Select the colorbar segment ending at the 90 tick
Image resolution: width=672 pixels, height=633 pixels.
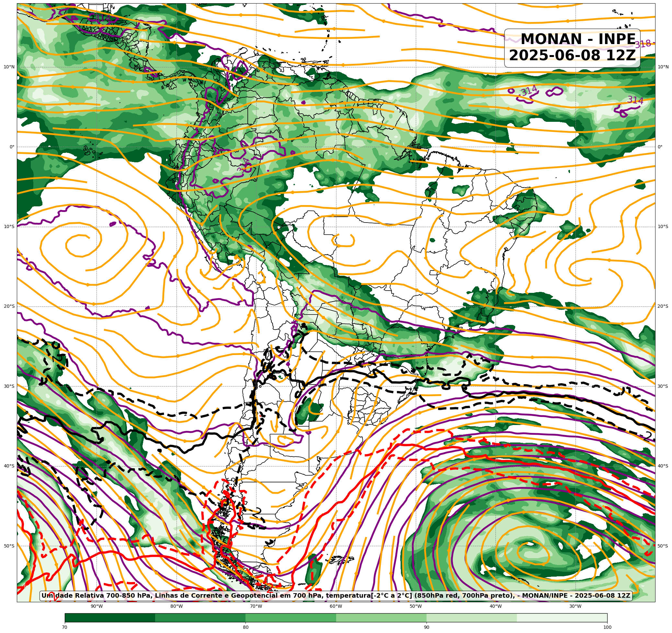coord(381,618)
